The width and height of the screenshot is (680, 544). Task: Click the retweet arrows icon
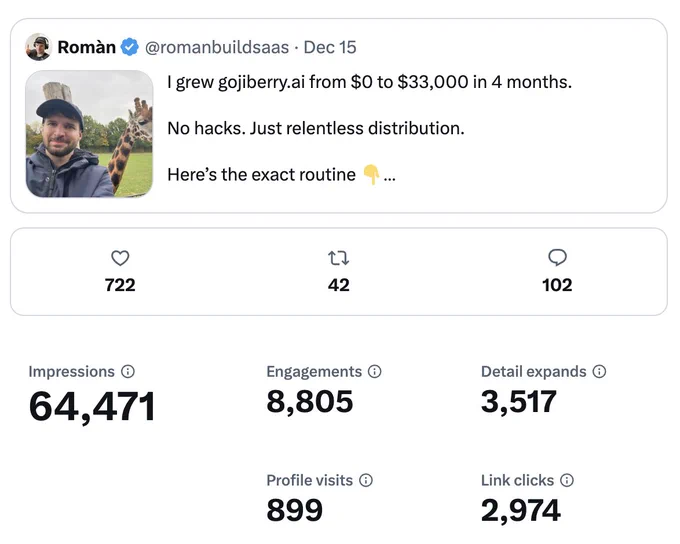(x=339, y=258)
